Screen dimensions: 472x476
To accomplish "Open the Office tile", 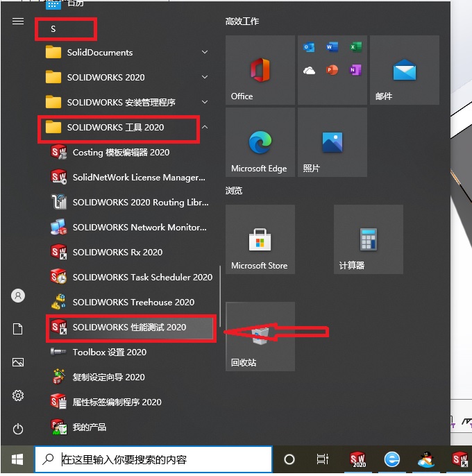I will [260, 70].
